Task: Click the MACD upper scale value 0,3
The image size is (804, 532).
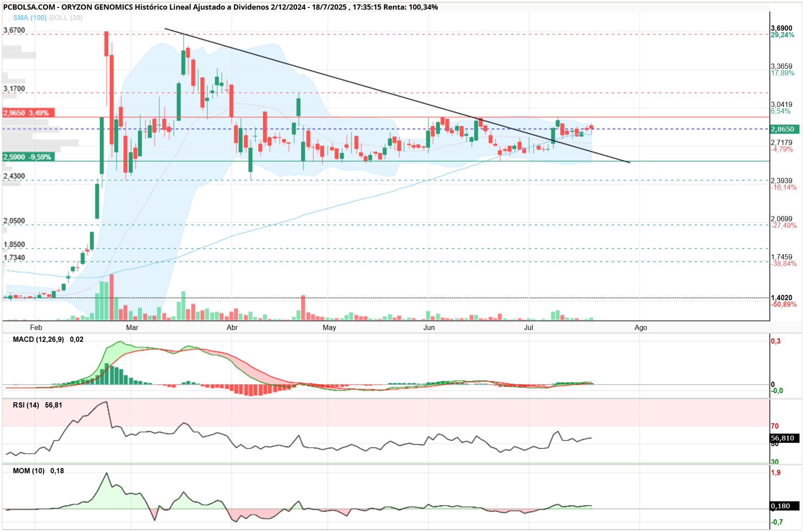Action: [776, 341]
